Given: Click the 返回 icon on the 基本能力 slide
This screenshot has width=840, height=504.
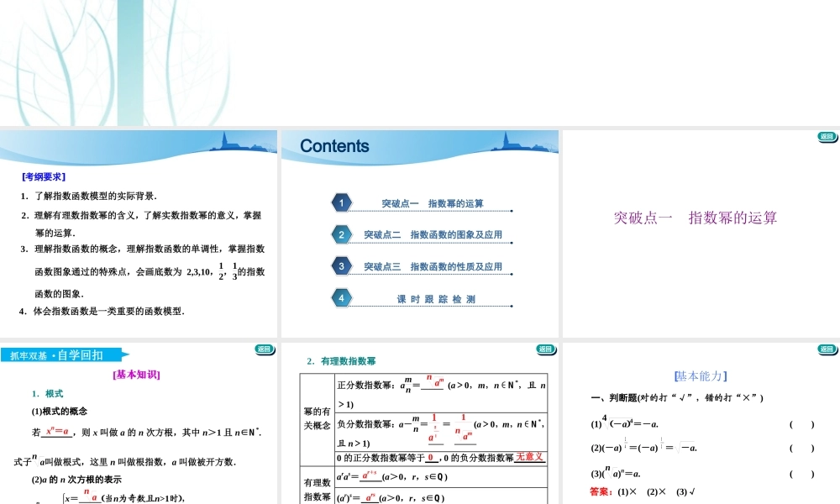Looking at the screenshot, I should pyautogui.click(x=827, y=349).
